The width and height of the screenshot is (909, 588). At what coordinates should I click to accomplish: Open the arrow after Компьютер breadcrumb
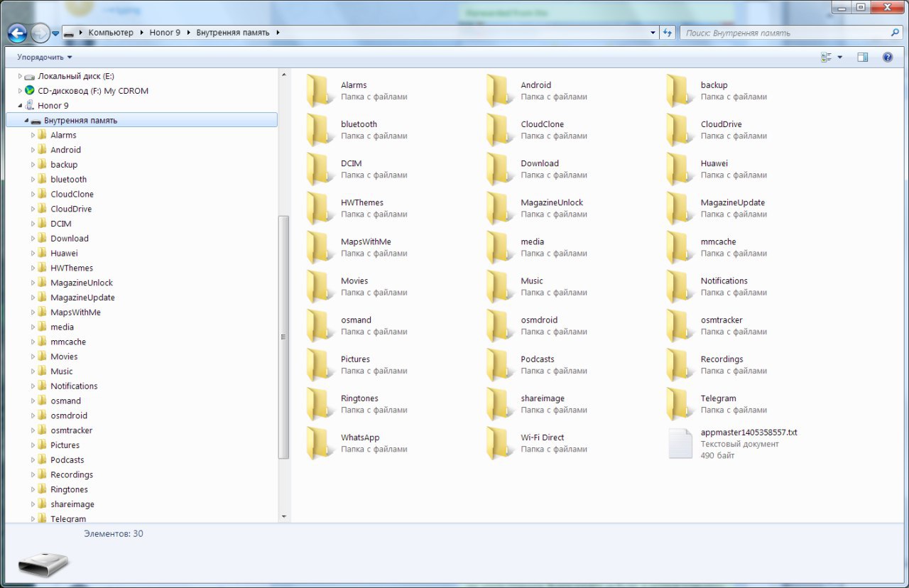point(141,33)
